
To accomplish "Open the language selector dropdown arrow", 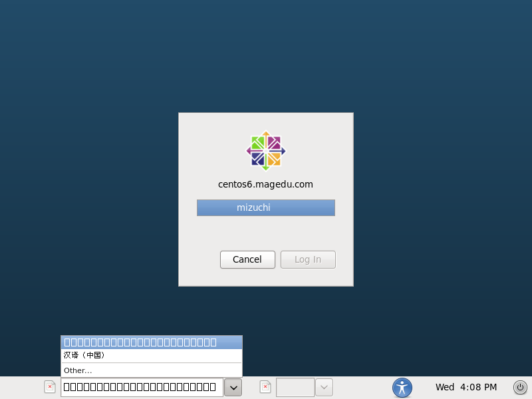I will 233,387.
